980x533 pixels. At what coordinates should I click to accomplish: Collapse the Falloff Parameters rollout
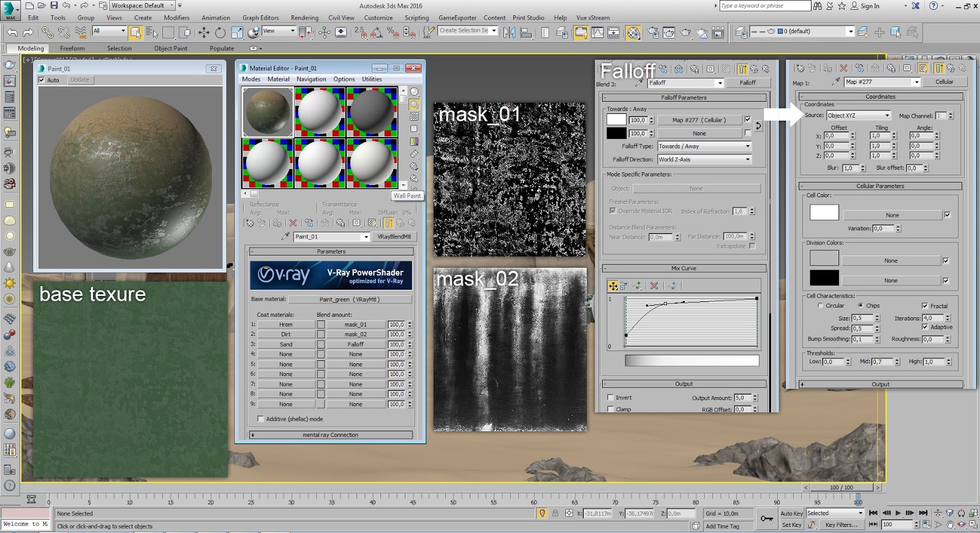pyautogui.click(x=684, y=97)
